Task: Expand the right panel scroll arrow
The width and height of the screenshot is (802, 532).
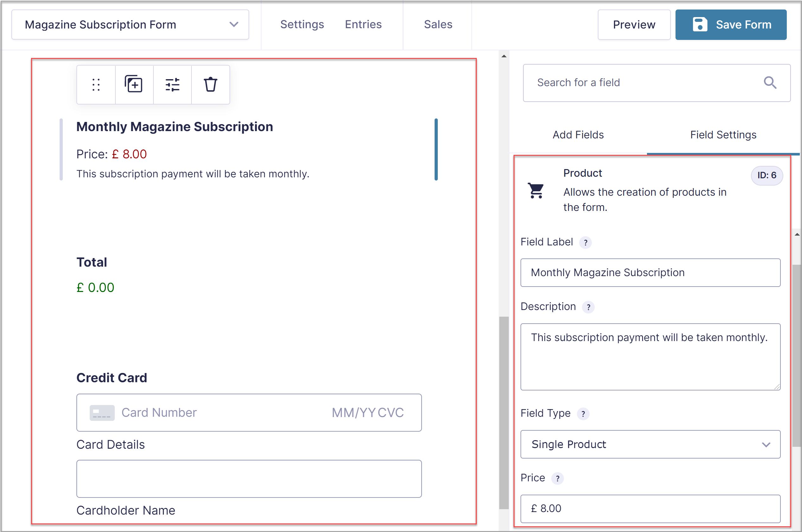Action: point(796,234)
